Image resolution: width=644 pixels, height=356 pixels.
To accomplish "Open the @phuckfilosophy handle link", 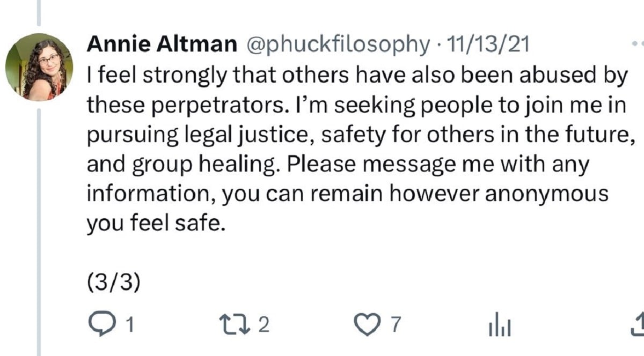I will 338,46.
